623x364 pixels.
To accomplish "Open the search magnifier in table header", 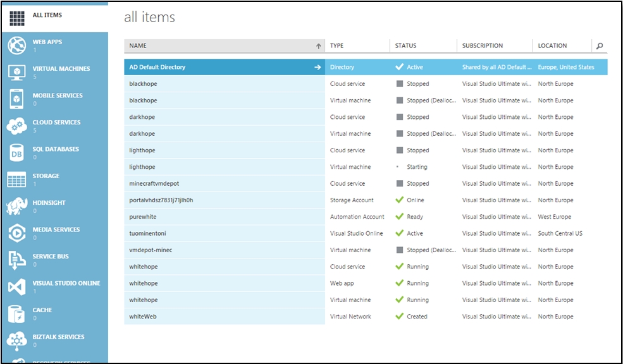I will click(600, 46).
